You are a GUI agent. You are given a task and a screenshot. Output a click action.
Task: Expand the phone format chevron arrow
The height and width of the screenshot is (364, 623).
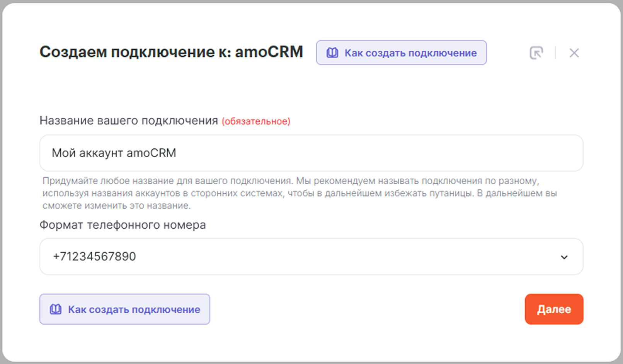[x=564, y=257]
